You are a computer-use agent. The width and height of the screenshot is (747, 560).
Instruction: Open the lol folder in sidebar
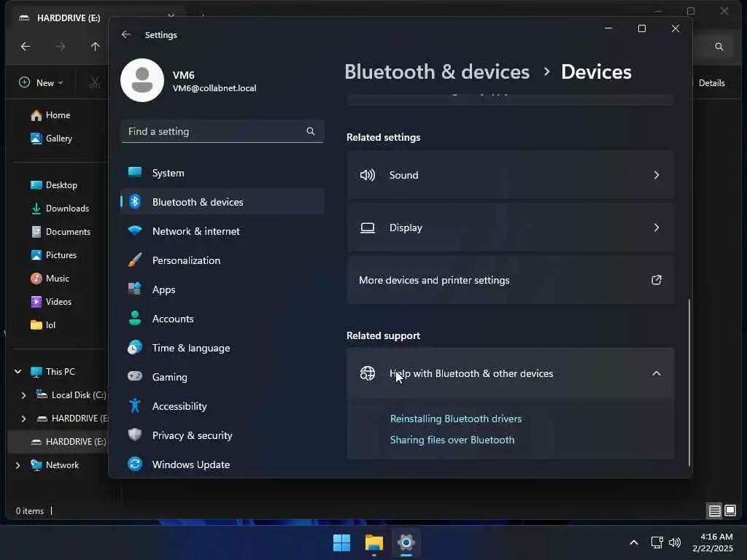point(57,324)
